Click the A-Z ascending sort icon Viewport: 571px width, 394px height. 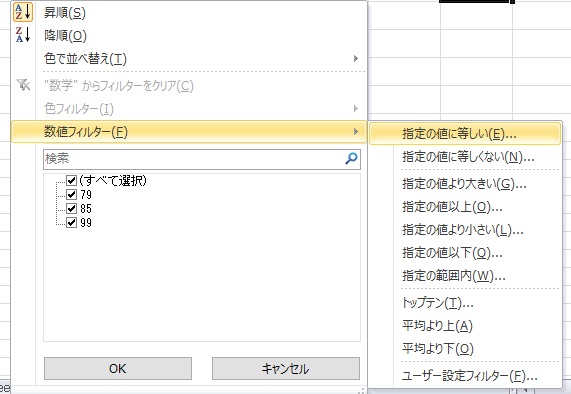point(23,12)
